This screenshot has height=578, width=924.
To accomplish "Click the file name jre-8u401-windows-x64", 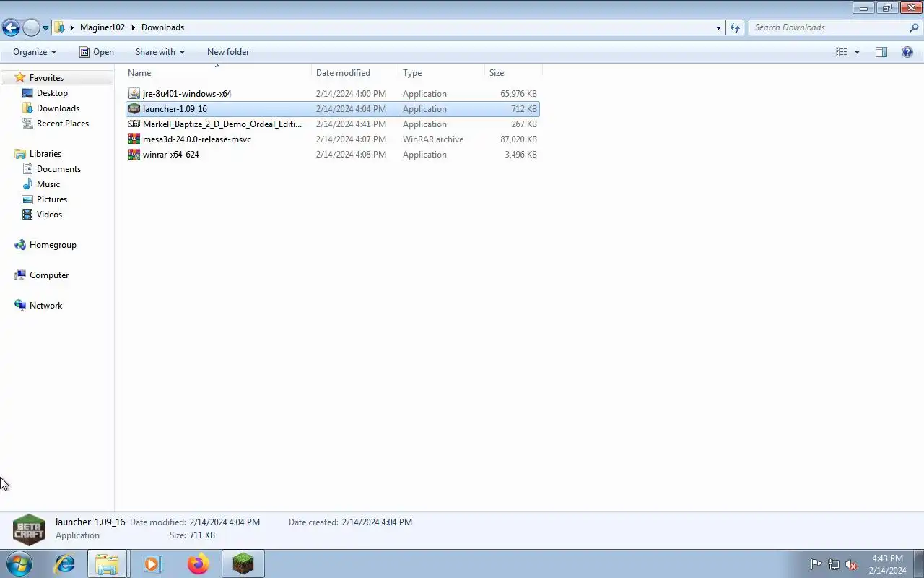I will (x=187, y=94).
